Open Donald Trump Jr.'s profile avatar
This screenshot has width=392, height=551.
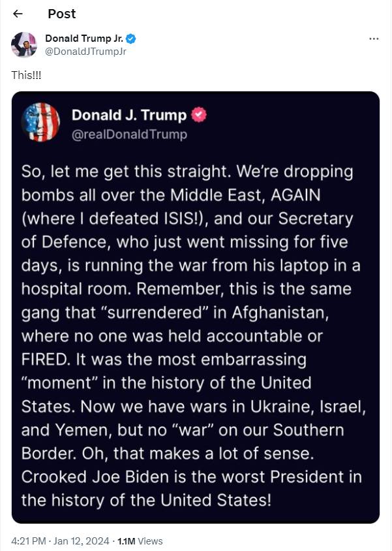click(x=24, y=44)
